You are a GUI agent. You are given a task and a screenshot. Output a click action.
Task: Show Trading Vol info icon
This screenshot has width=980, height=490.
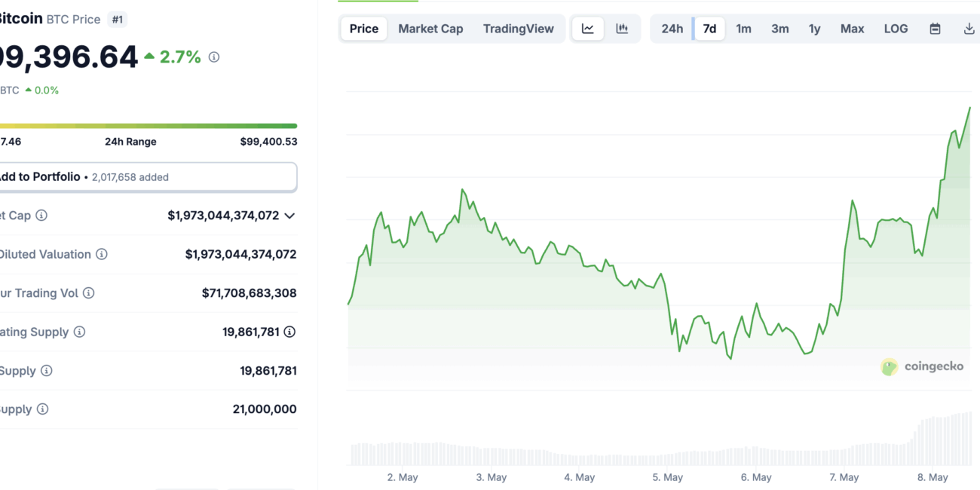click(x=88, y=293)
